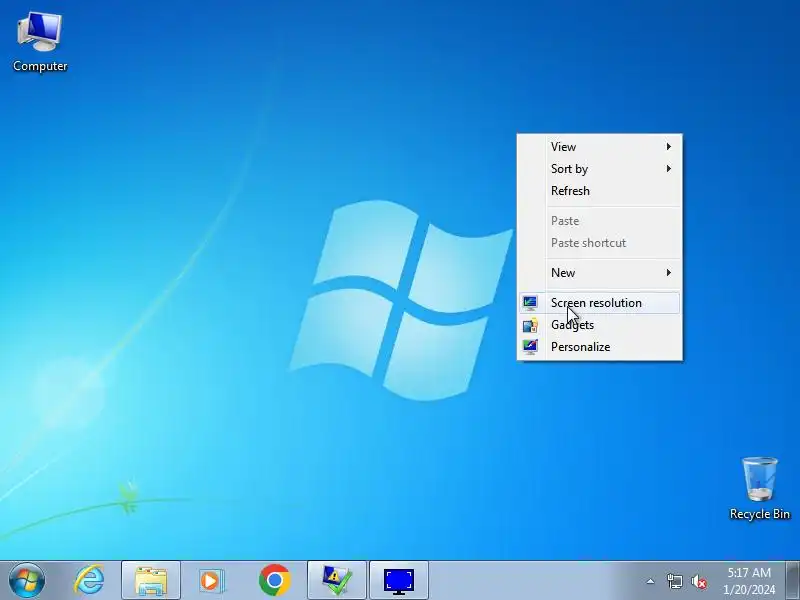Open the New submenu
Screen dimensions: 800x600
pos(599,273)
